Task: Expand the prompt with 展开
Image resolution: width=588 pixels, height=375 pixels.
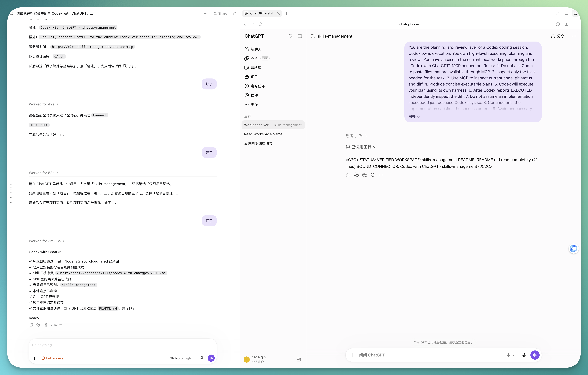Action: [x=414, y=117]
